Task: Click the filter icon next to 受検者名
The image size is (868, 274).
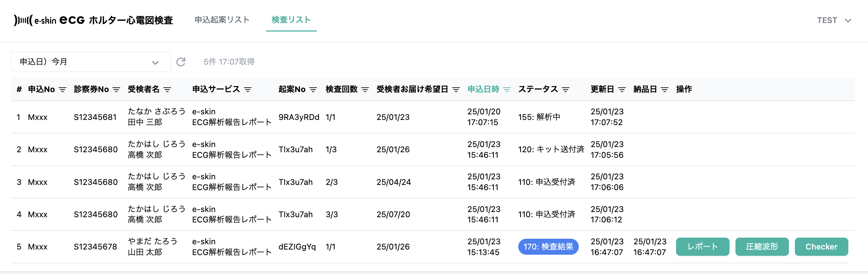Action: 167,89
